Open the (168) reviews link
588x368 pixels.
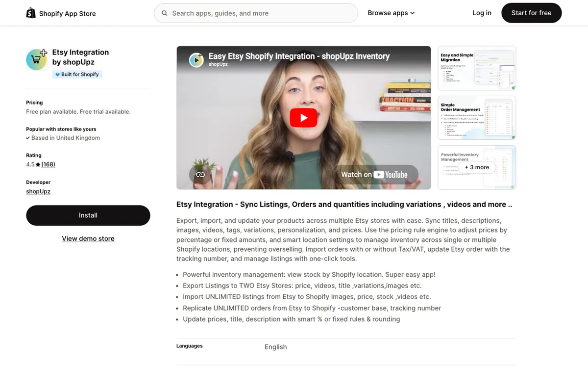48,164
